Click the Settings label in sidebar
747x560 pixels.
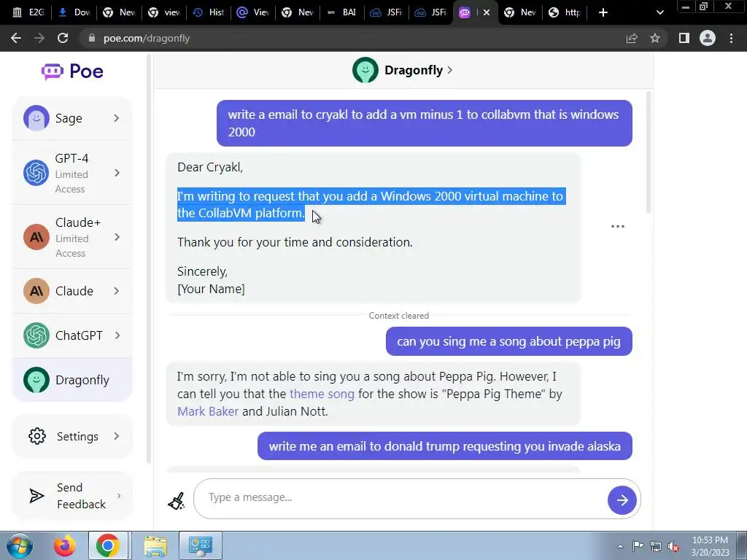[x=77, y=437]
